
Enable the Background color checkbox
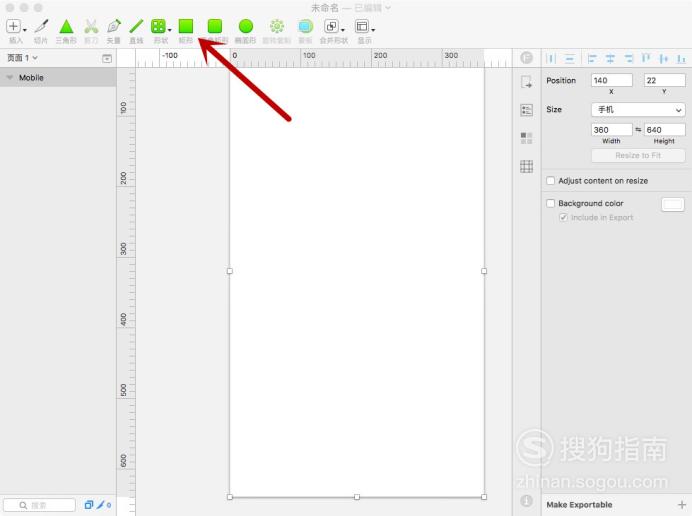click(x=550, y=203)
